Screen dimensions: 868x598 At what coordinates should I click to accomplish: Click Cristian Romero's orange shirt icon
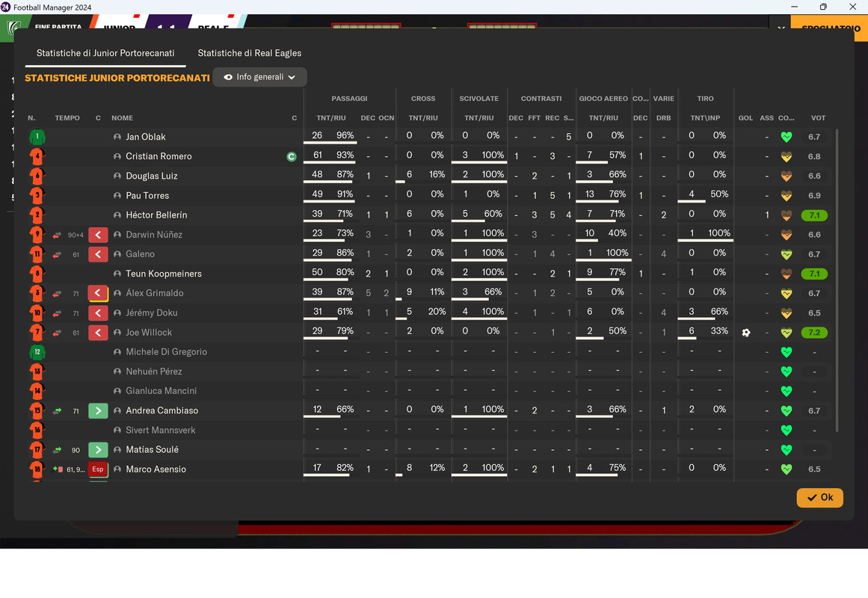point(37,156)
